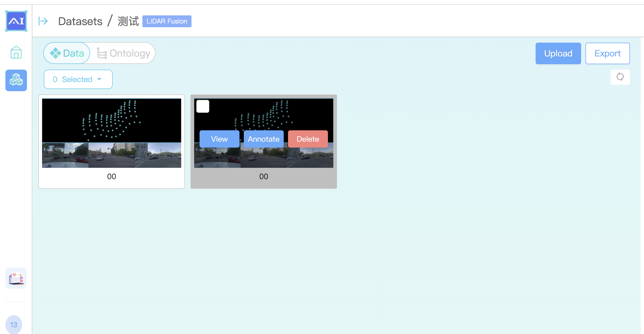Click the Upload button
This screenshot has height=334, width=644.
pyautogui.click(x=558, y=53)
